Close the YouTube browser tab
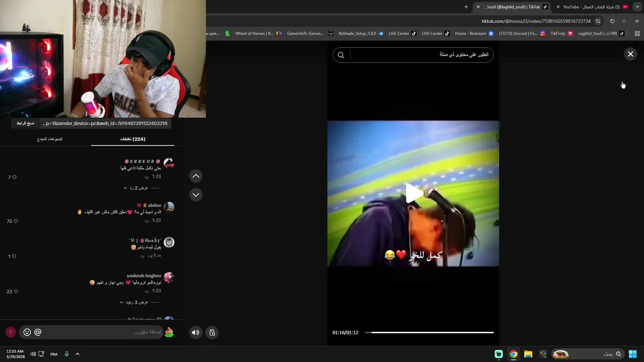The width and height of the screenshot is (644, 362). (558, 7)
